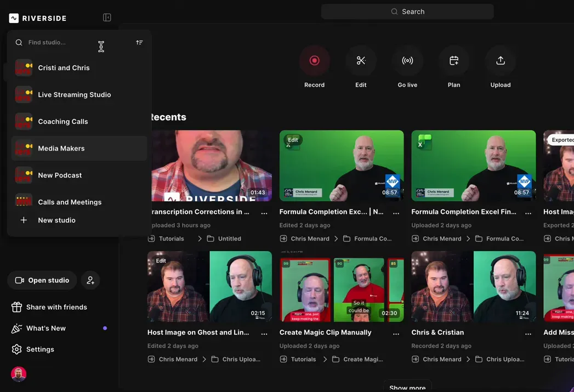This screenshot has width=574, height=392.
Task: Collapse the sidebar with the panel icon
Action: coord(107,17)
